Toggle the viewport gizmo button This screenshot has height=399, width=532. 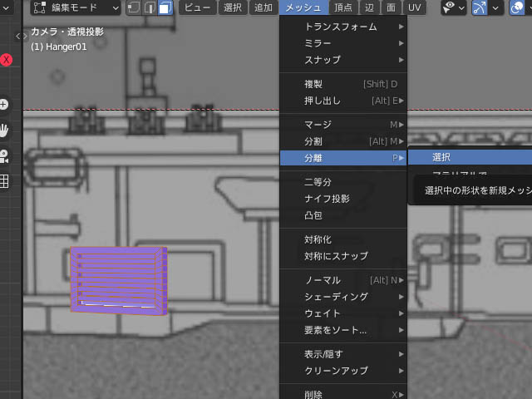pyautogui.click(x=480, y=7)
